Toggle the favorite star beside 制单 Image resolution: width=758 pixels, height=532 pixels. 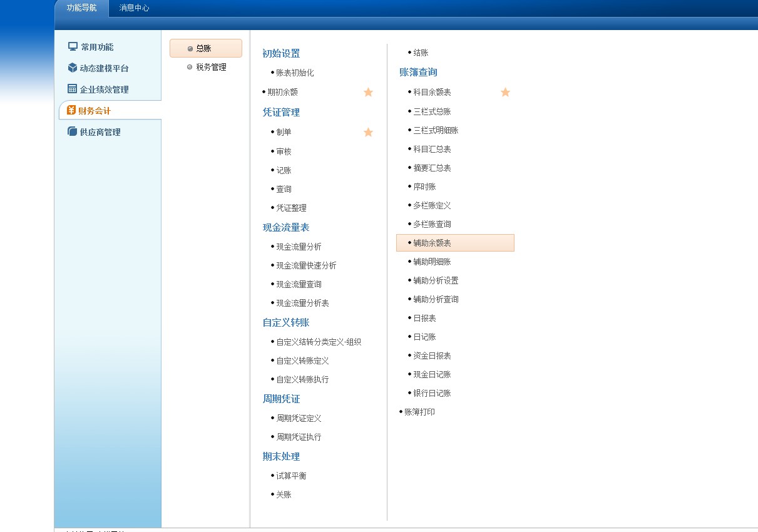point(368,132)
